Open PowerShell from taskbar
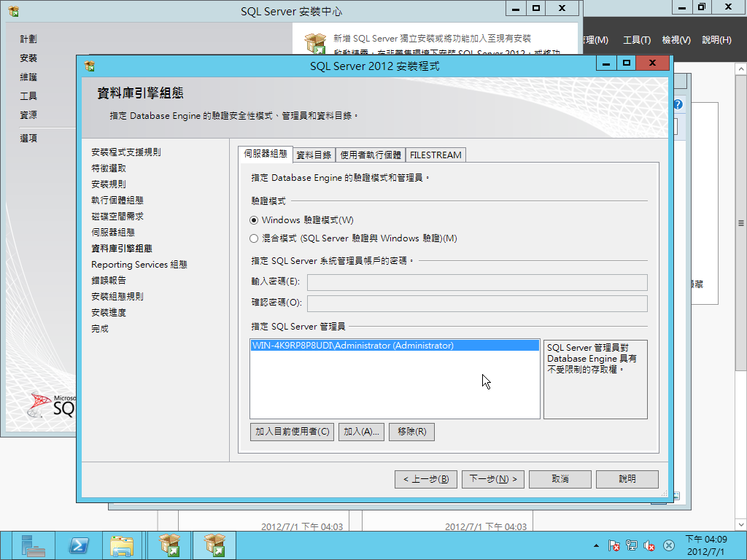747x560 pixels. coord(79,545)
